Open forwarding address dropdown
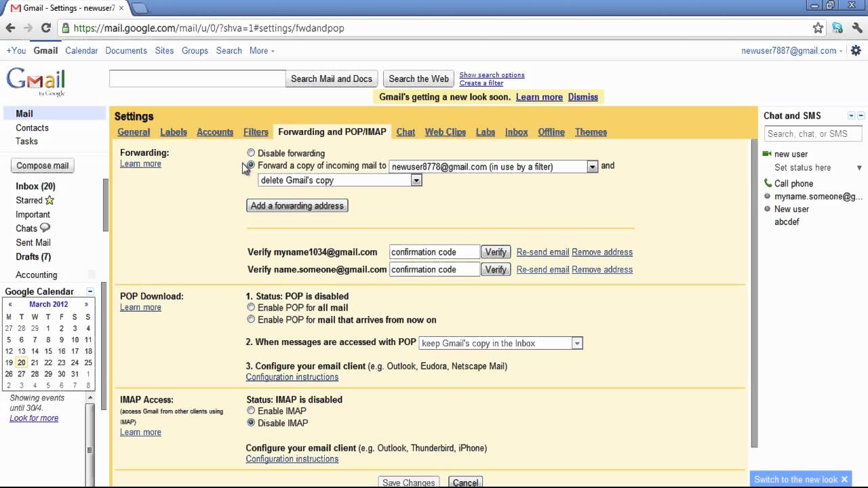868x488 pixels. point(494,167)
